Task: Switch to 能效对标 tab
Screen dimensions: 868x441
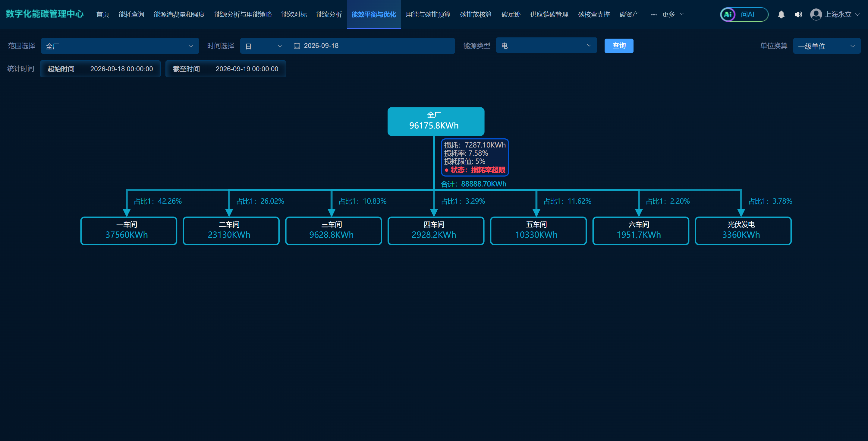Action: pos(294,14)
